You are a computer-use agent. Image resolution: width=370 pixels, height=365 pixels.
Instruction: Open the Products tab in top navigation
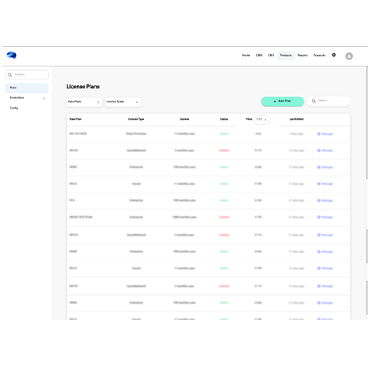[x=286, y=55]
